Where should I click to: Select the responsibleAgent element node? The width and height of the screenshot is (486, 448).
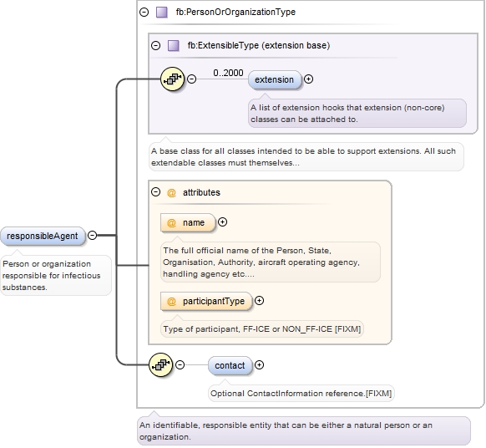click(x=43, y=236)
